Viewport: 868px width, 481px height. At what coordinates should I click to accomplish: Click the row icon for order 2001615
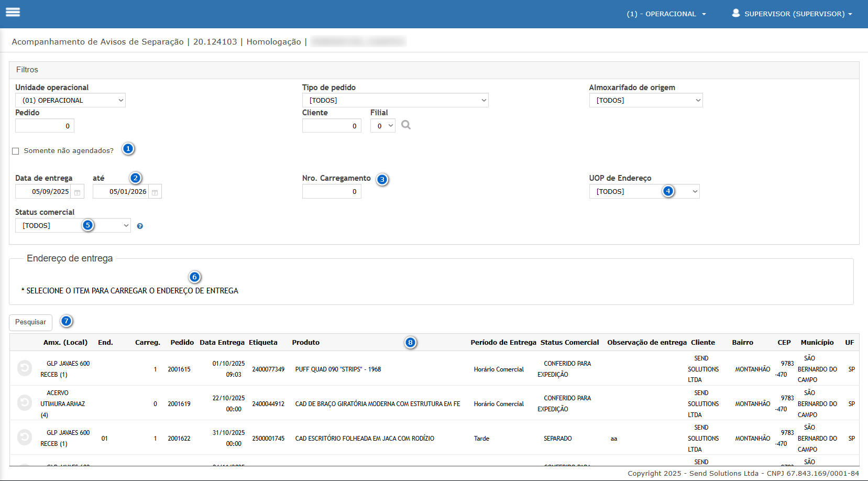pos(25,368)
